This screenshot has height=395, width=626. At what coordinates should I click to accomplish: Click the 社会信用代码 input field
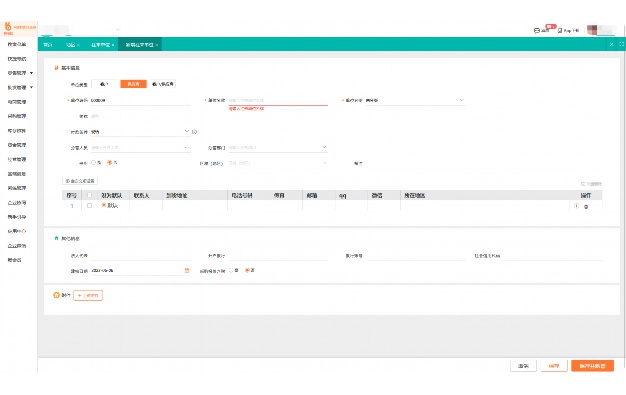553,256
